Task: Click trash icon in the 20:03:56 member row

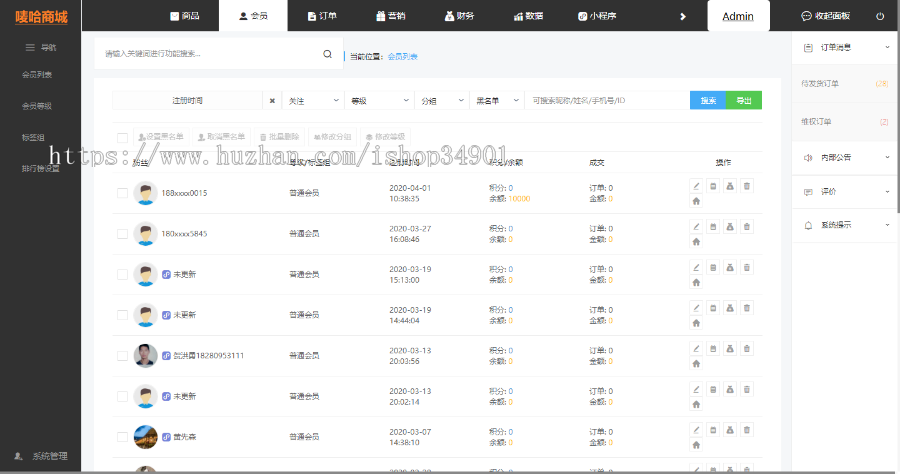Action: [747, 348]
